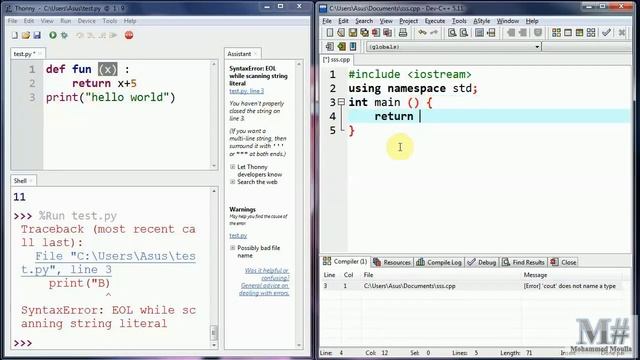The width and height of the screenshot is (640, 360).
Task: Click the Dev-C++ insert snippet icon
Action: pyautogui.click(x=330, y=47)
